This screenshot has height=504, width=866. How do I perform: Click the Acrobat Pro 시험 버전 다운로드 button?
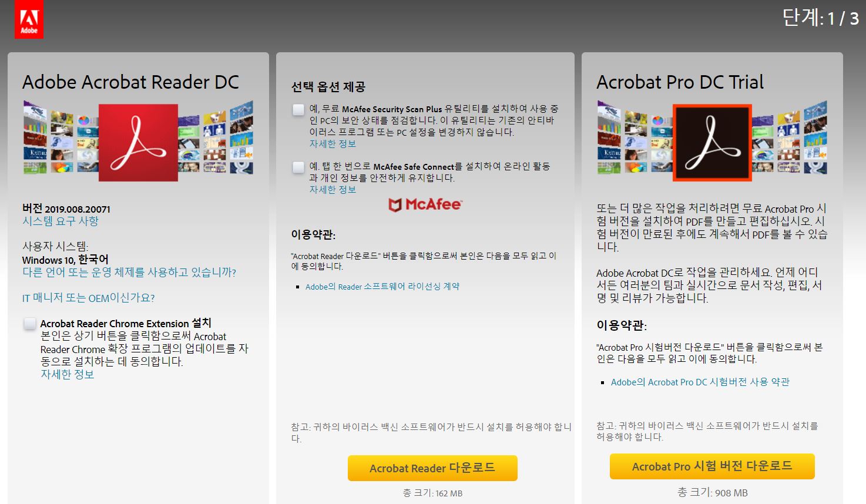[x=712, y=466]
